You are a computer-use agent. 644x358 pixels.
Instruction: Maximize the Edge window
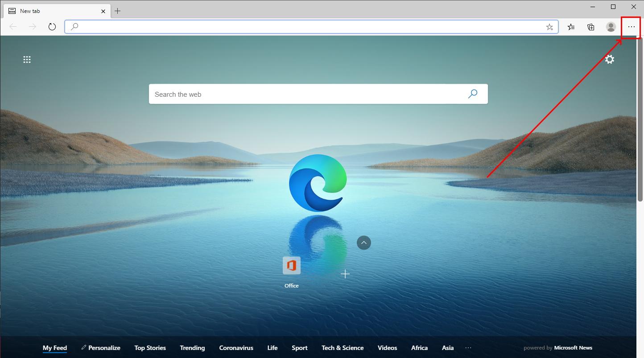pyautogui.click(x=613, y=7)
